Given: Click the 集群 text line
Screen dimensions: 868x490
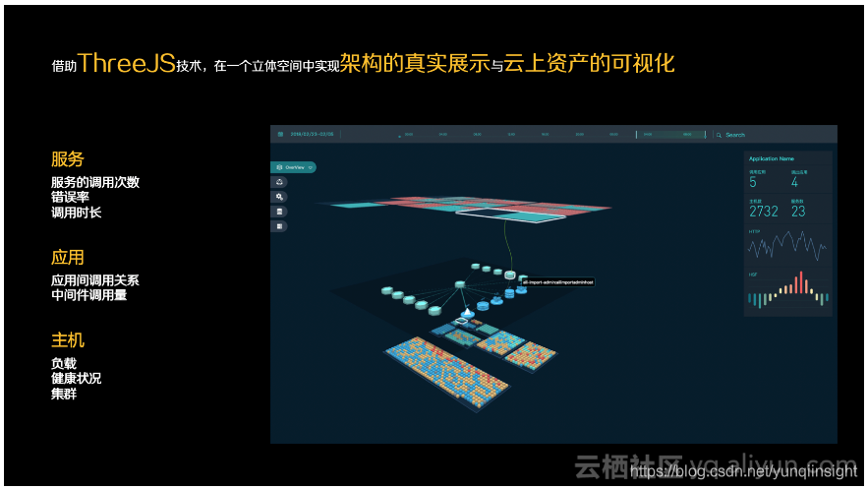Looking at the screenshot, I should (64, 395).
